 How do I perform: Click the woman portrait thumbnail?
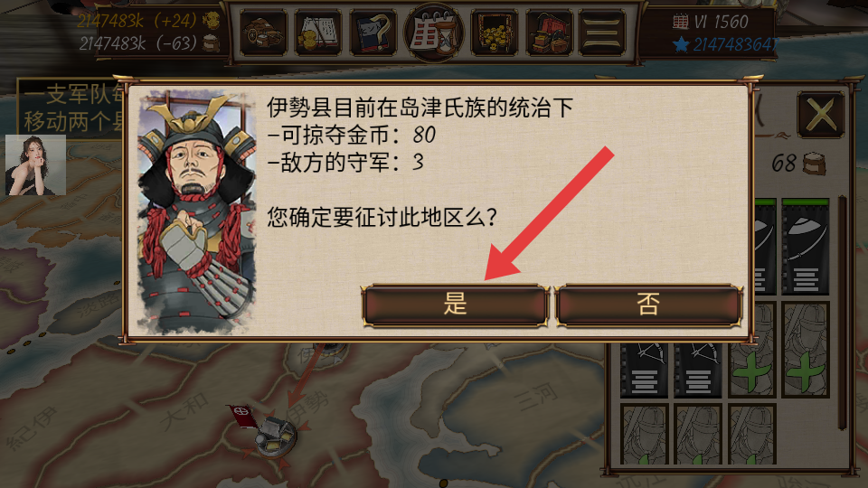(35, 164)
